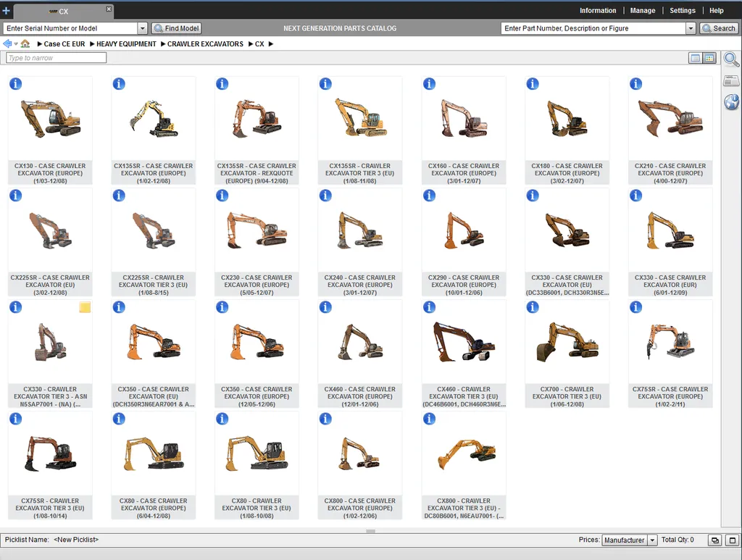Open the Manage menu
The height and width of the screenshot is (560, 742).
point(642,10)
